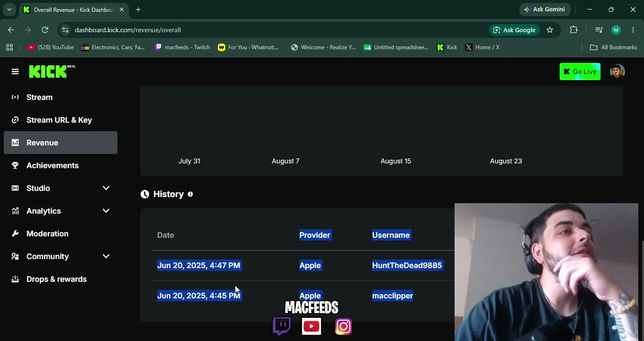Expand the Studio section chevron
Viewport: 644px width, 341px height.
click(x=106, y=188)
